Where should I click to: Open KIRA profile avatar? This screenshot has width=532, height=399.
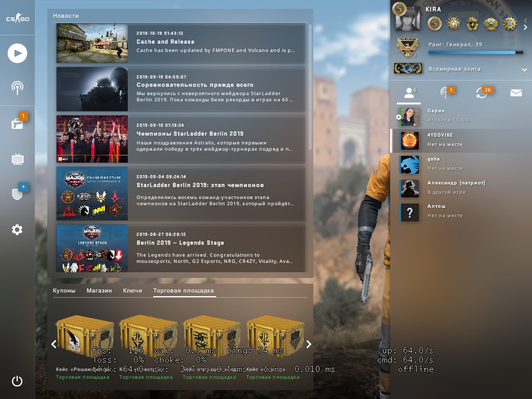[x=408, y=19]
